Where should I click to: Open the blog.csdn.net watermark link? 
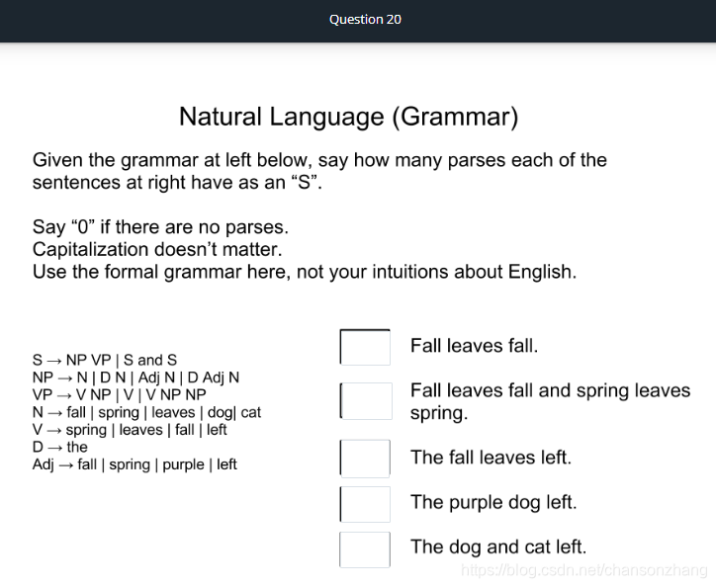click(584, 570)
